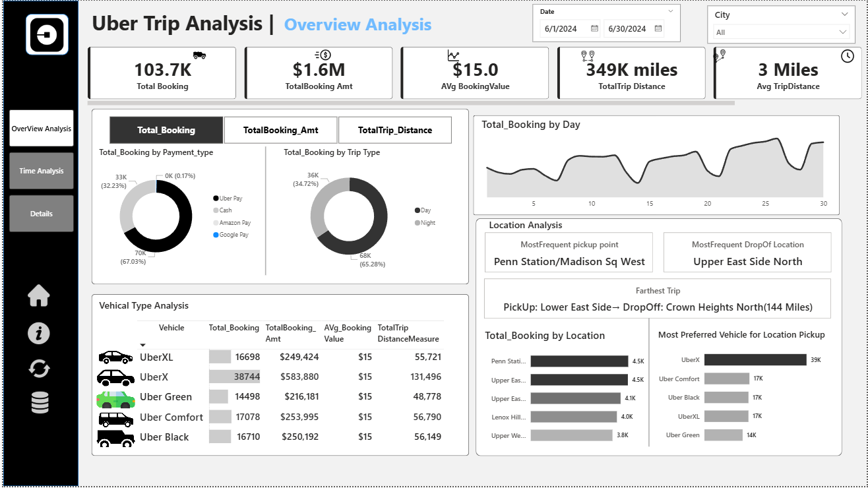The image size is (868, 488).
Task: Click the refresh arrows icon in sidebar
Action: (x=39, y=368)
